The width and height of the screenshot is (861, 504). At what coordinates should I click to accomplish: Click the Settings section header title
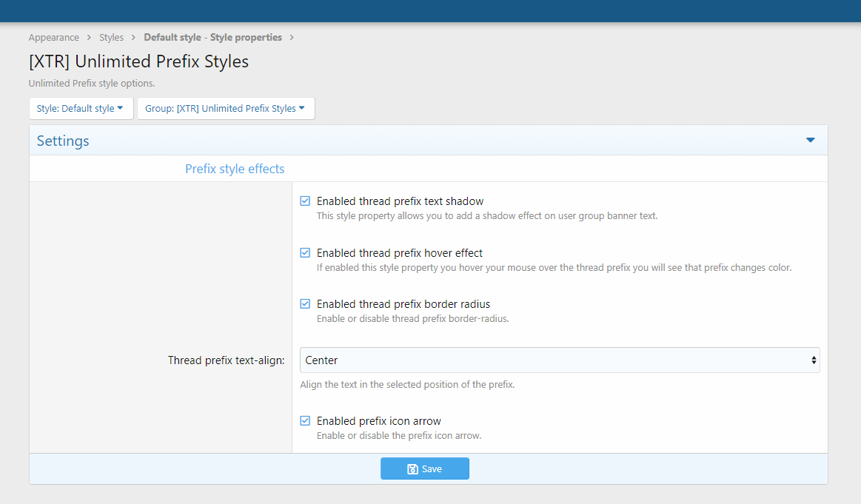point(63,141)
